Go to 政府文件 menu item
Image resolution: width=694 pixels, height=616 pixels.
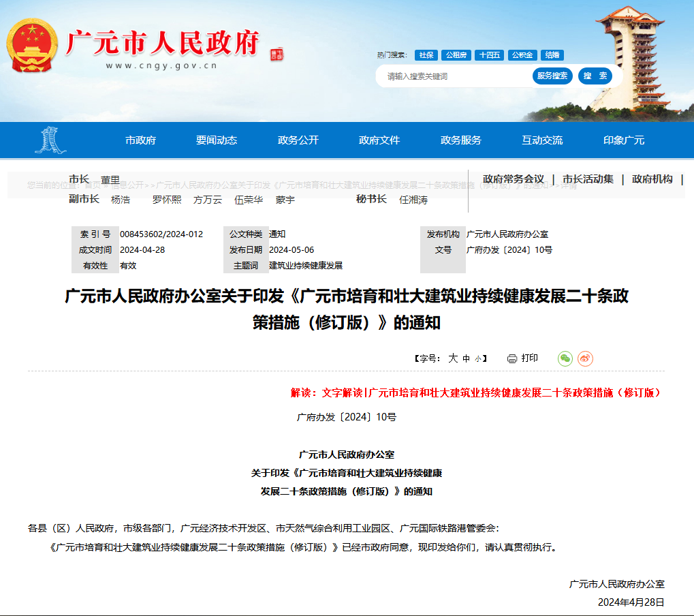379,140
